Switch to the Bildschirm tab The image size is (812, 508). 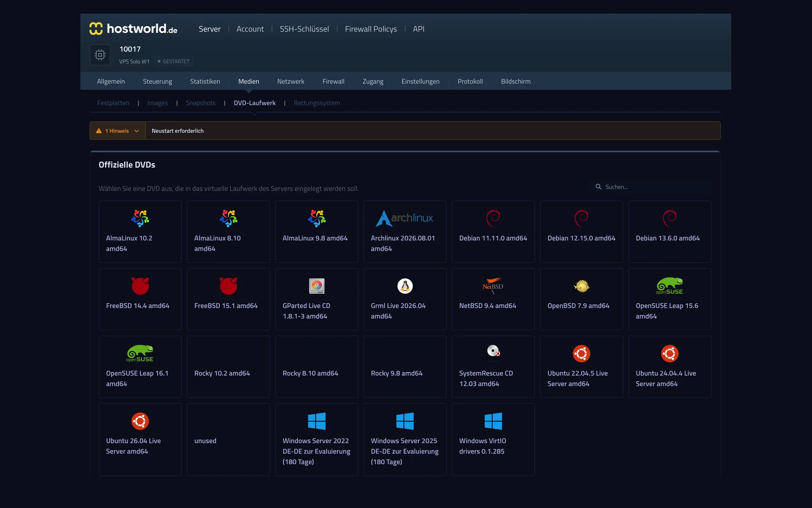pos(516,81)
